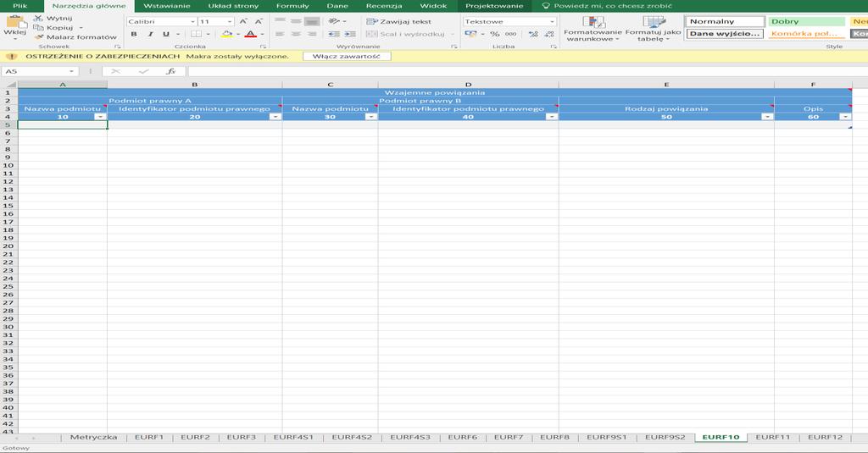Switch to the Układ strony tab
868x453 pixels.
pos(233,6)
